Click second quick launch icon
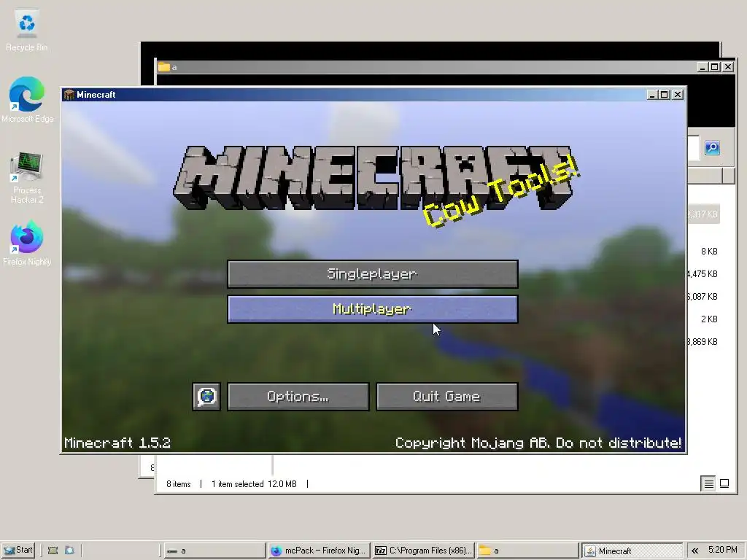This screenshot has width=747, height=560. [x=69, y=550]
